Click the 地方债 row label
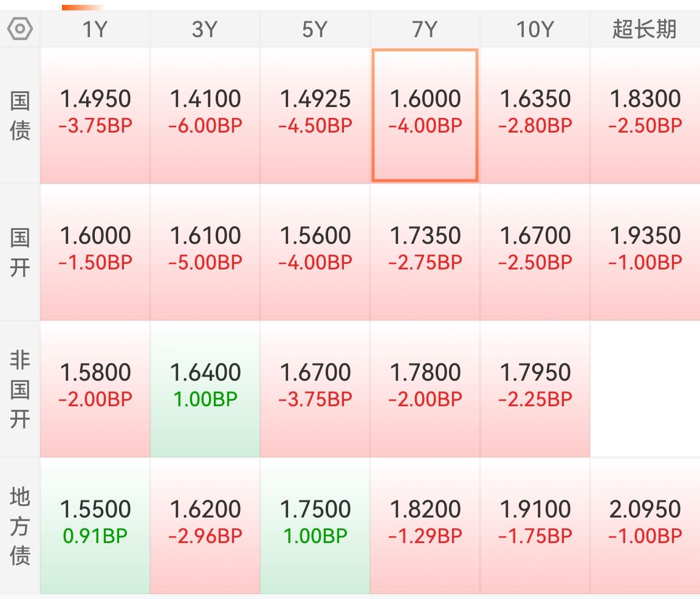This screenshot has width=700, height=599. click(x=20, y=525)
